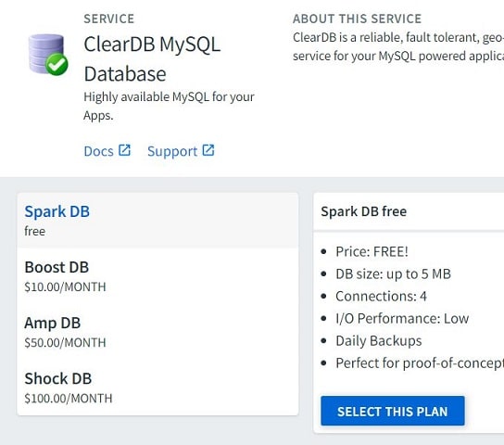Viewport: 504px width, 445px height.
Task: Click the ClearDB database service icon
Action: click(x=48, y=55)
